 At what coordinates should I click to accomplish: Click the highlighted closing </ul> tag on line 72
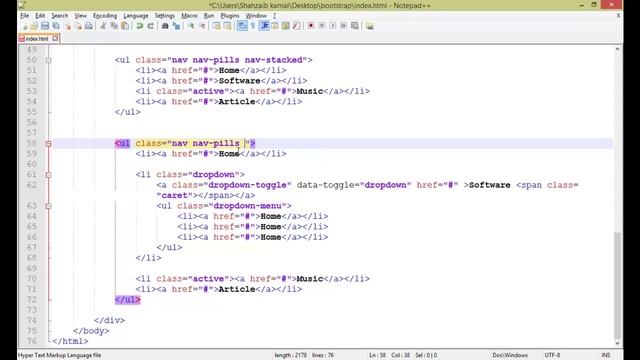[x=127, y=300]
